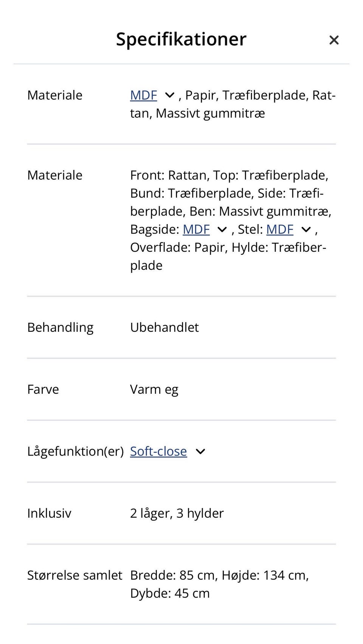This screenshot has width=363, height=644.
Task: Click the Inklusiv row heading
Action: [49, 513]
